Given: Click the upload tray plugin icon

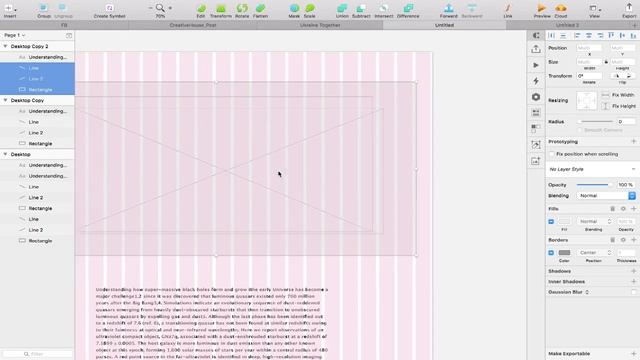Looking at the screenshot, I should (x=536, y=49).
